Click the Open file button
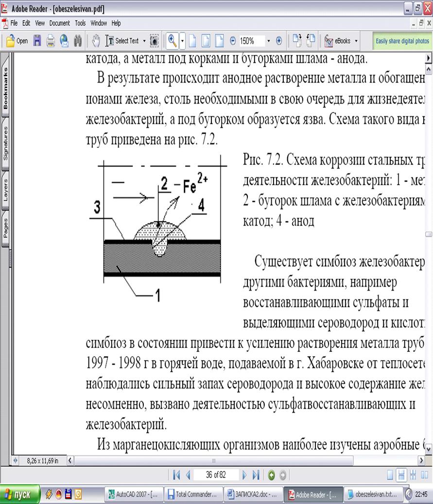 (x=17, y=41)
